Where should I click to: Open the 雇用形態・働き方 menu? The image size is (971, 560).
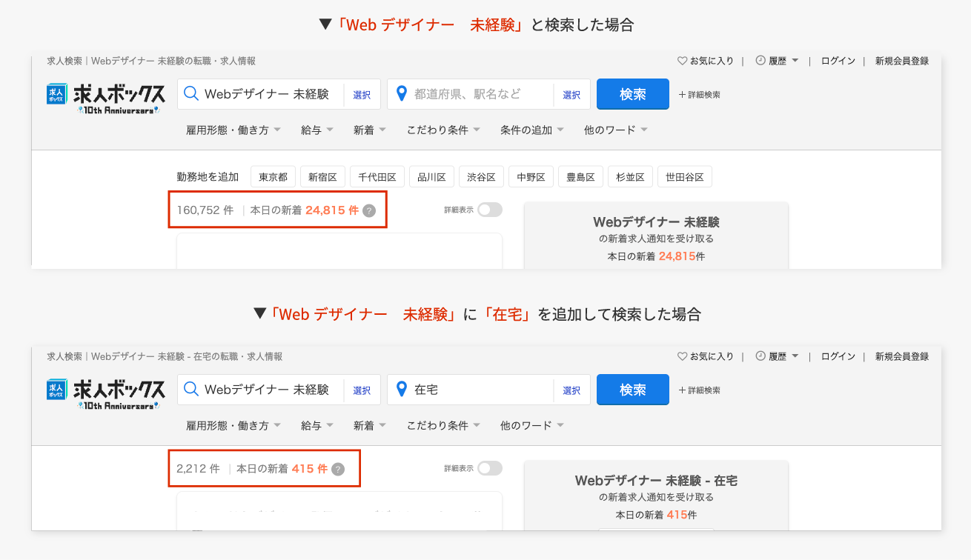click(228, 129)
